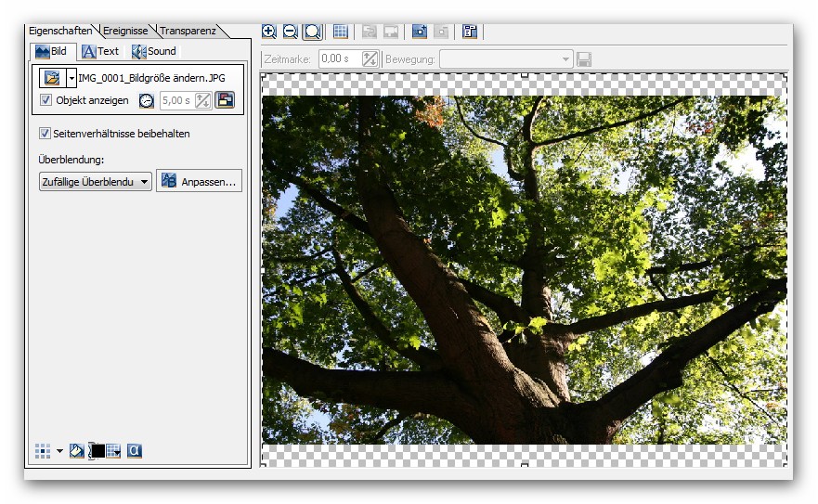Click the clock icon beside display duration
Viewport: 818px width, 504px height.
coord(147,101)
